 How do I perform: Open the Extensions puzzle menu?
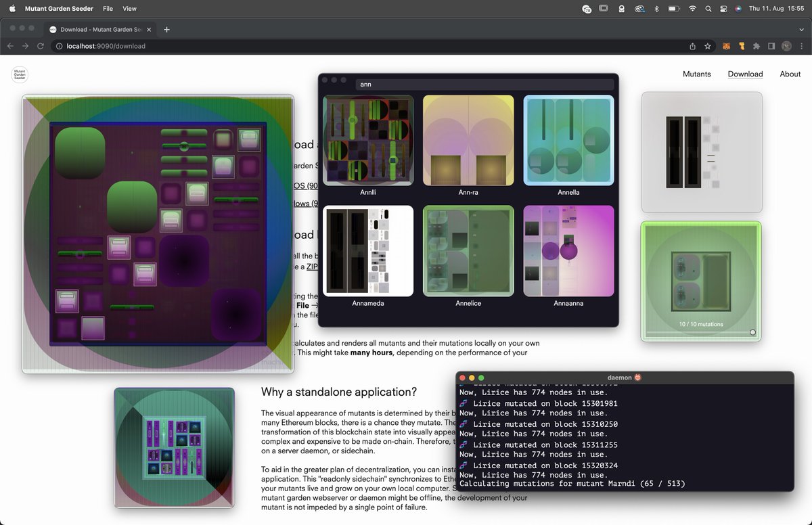(x=757, y=46)
